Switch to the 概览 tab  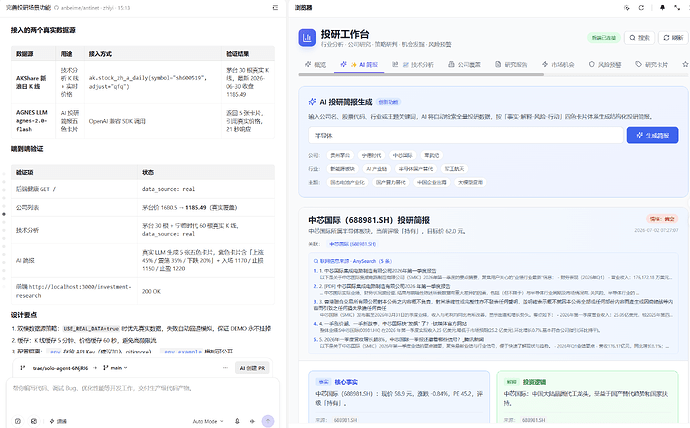tap(316, 65)
